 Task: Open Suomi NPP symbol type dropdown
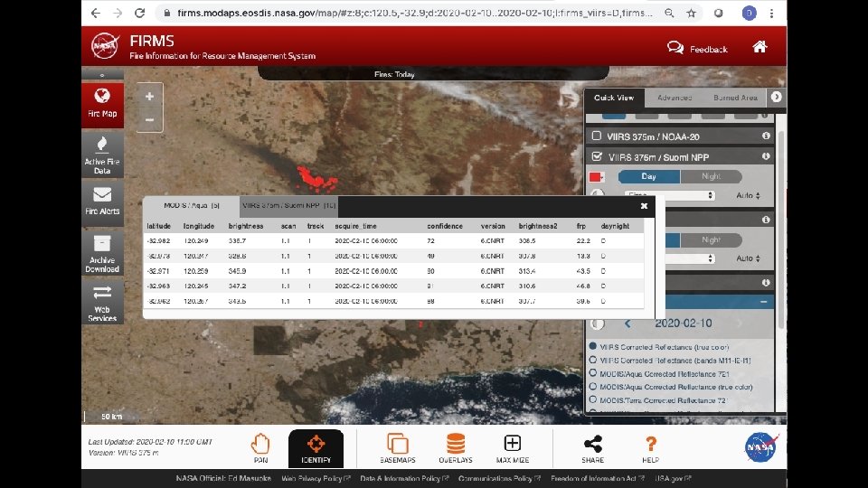pyautogui.click(x=670, y=195)
